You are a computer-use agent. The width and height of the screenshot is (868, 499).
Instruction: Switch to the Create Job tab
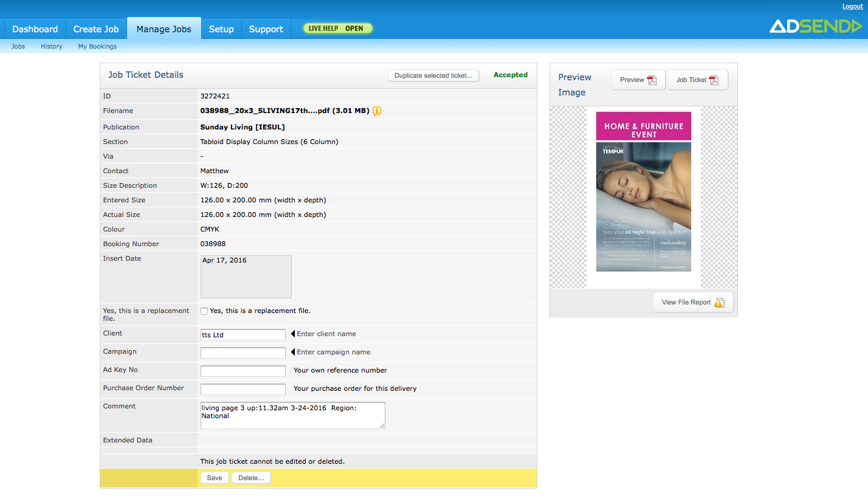[x=96, y=29]
